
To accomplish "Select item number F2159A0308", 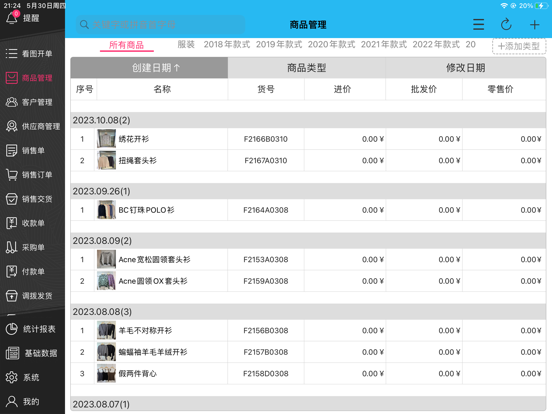I will click(266, 281).
